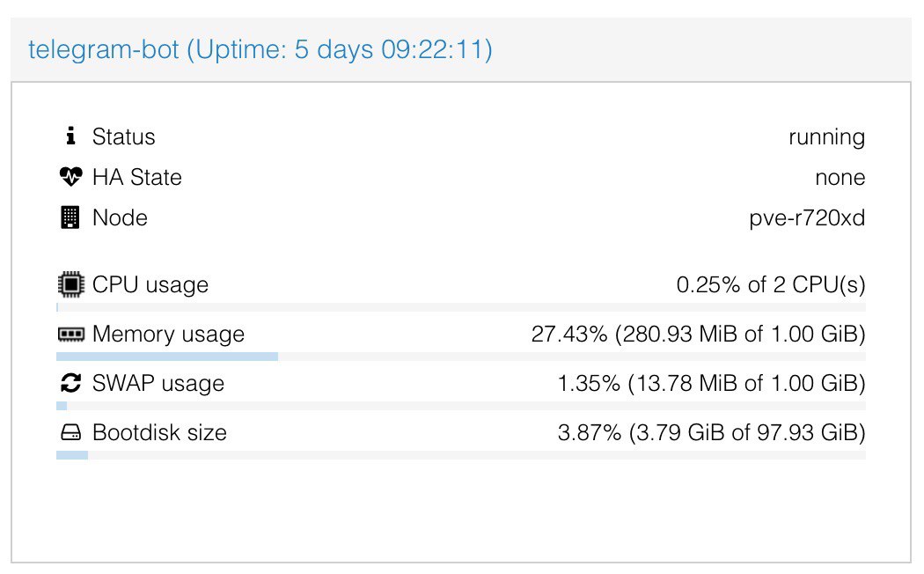Click the SWAP usage refresh icon
This screenshot has height=574, width=924.
[70, 383]
